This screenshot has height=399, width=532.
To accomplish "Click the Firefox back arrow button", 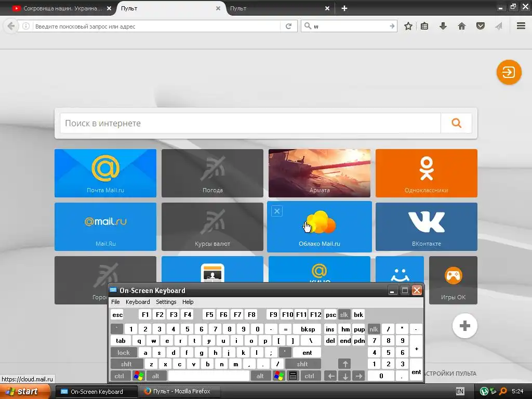I will tap(11, 26).
